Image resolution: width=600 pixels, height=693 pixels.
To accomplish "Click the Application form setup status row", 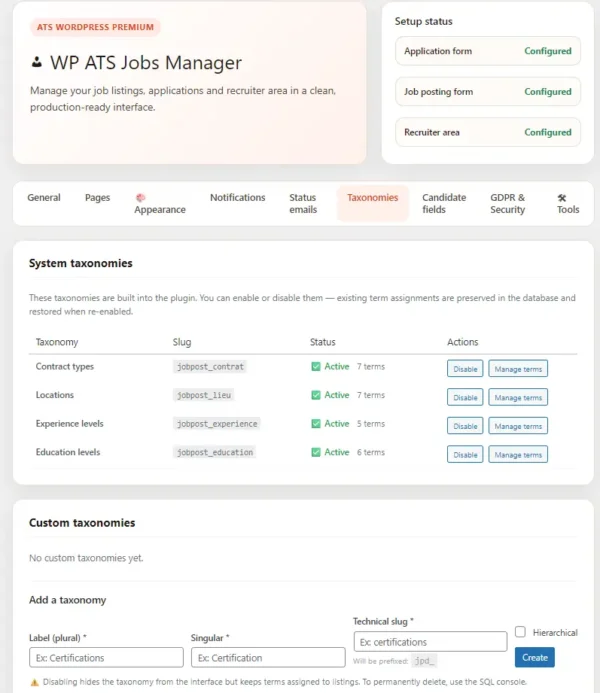I will click(x=488, y=51).
